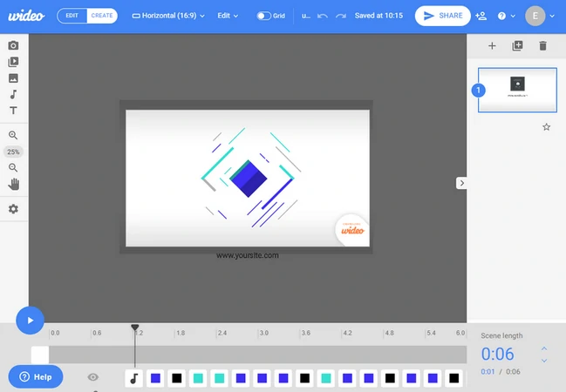
Task: Open the help question mark menu
Action: (x=506, y=16)
